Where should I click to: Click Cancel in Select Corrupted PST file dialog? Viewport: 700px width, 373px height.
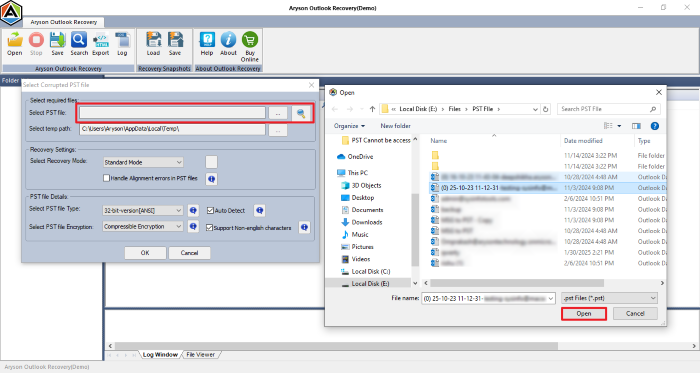coord(189,253)
